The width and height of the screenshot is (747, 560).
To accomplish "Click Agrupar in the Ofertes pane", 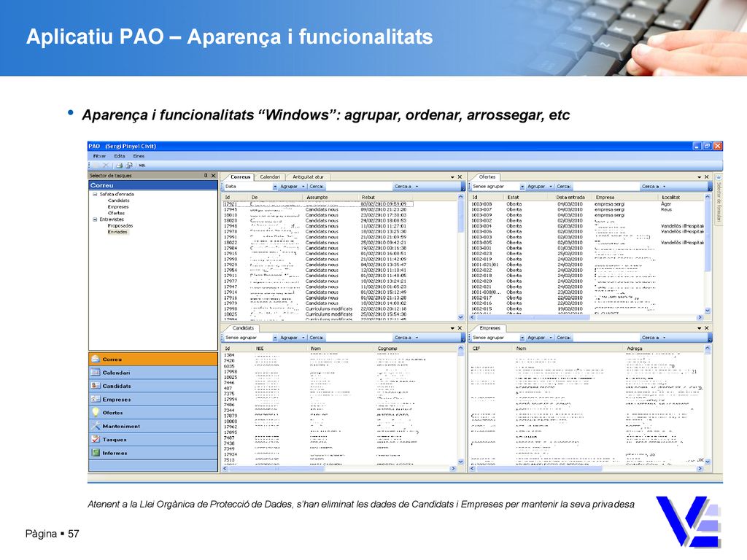I will pyautogui.click(x=536, y=187).
